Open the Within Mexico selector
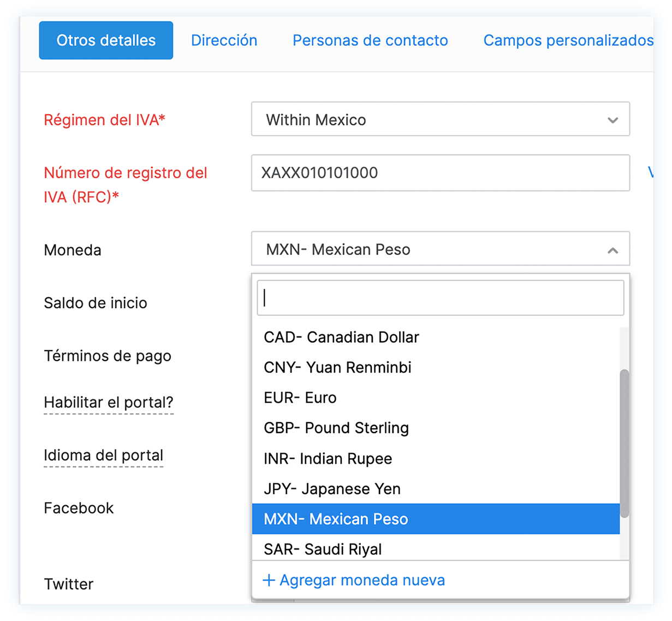This screenshot has height=621, width=672. tap(440, 119)
